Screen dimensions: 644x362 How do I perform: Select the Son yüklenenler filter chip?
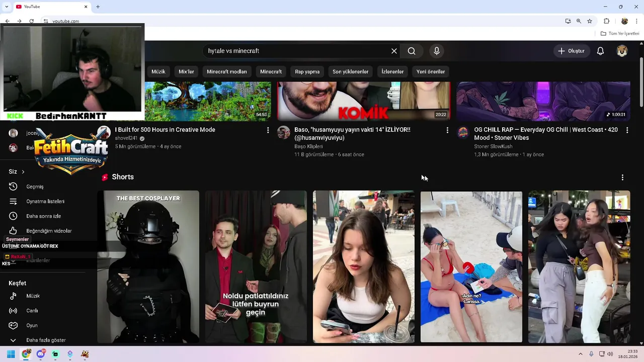(350, 71)
